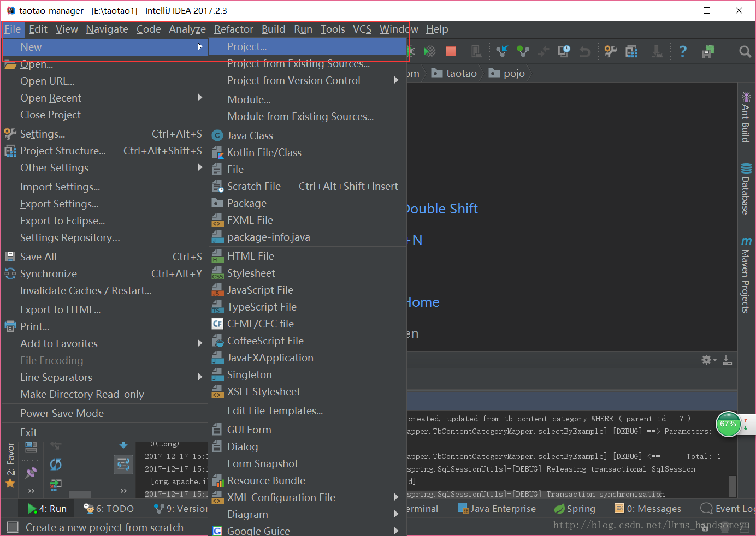Click Run with Coverage toolbar icon
756x536 pixels.
(x=430, y=51)
